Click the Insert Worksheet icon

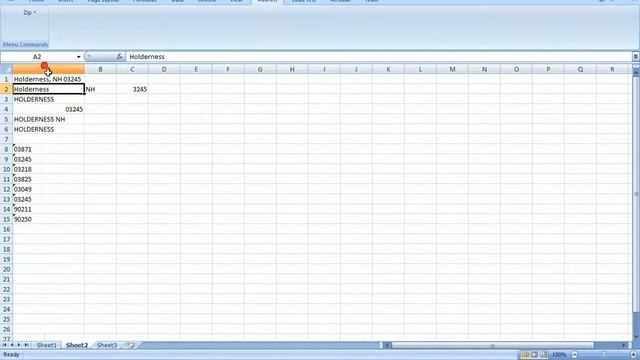pos(131,345)
